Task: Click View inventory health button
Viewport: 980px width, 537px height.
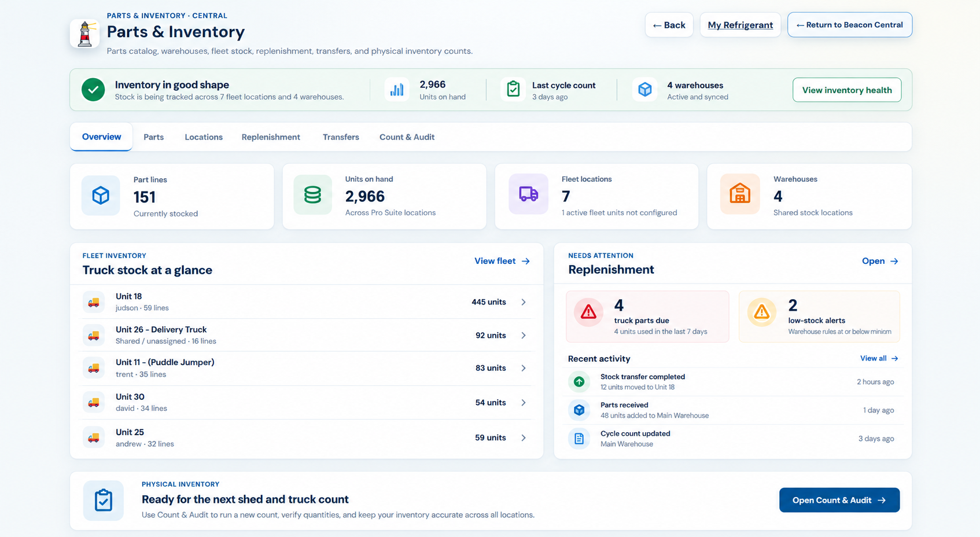Action: point(847,90)
